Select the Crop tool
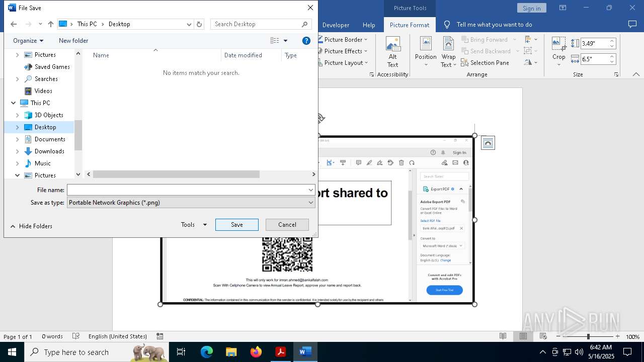The image size is (644, 362). (x=559, y=52)
